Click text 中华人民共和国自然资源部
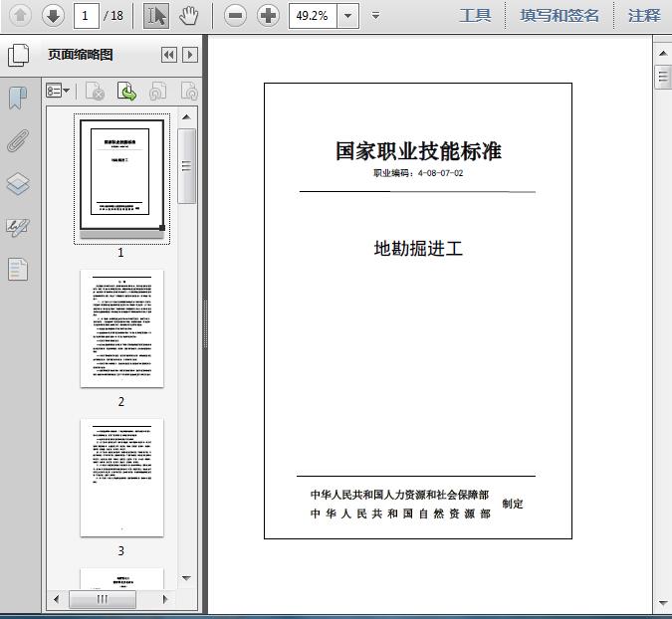 [400, 514]
